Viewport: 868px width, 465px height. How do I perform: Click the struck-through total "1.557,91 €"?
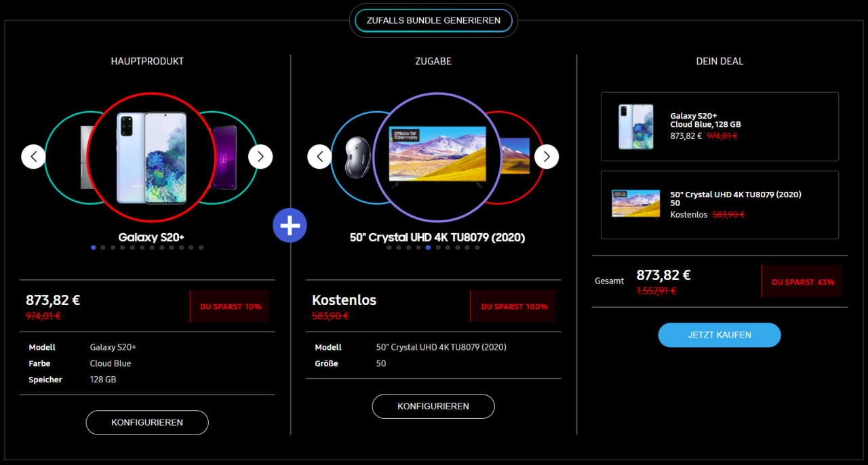(x=656, y=291)
